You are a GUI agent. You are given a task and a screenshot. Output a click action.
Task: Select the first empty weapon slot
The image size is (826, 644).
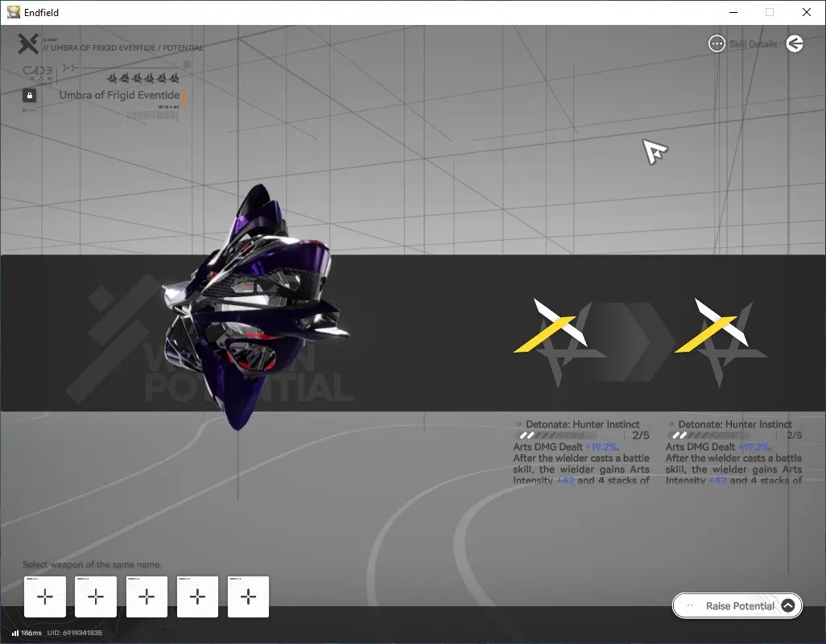pyautogui.click(x=45, y=597)
